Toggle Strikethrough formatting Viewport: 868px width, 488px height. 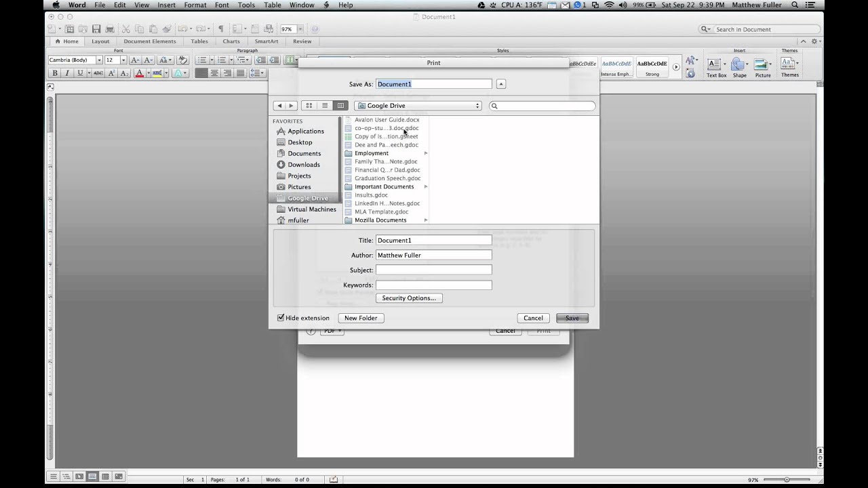98,73
